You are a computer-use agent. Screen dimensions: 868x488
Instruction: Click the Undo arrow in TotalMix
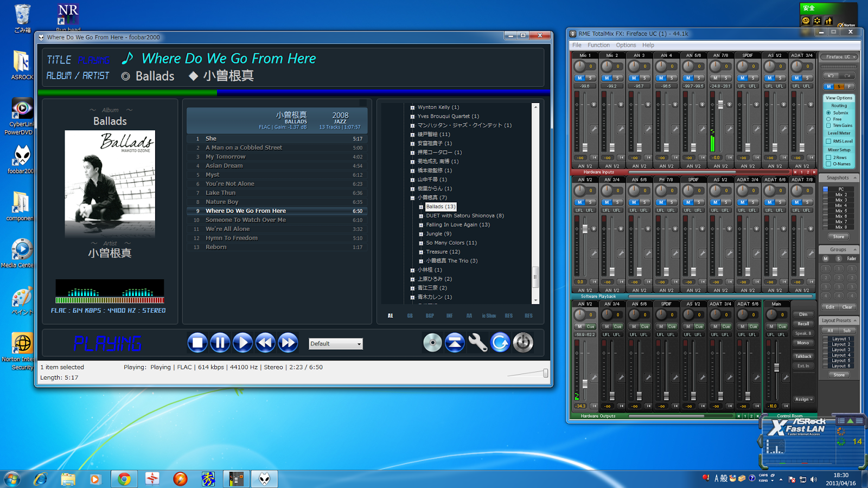(x=830, y=76)
